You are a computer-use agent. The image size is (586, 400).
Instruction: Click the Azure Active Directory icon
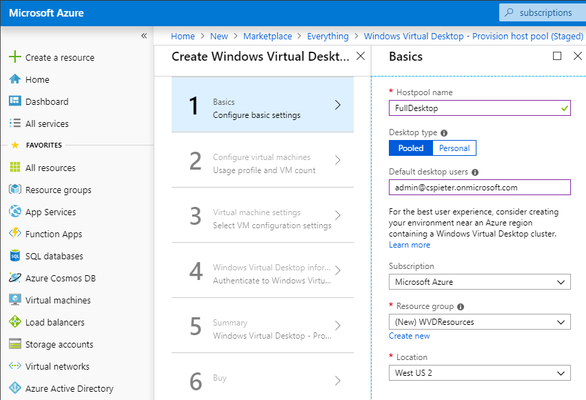(x=15, y=388)
